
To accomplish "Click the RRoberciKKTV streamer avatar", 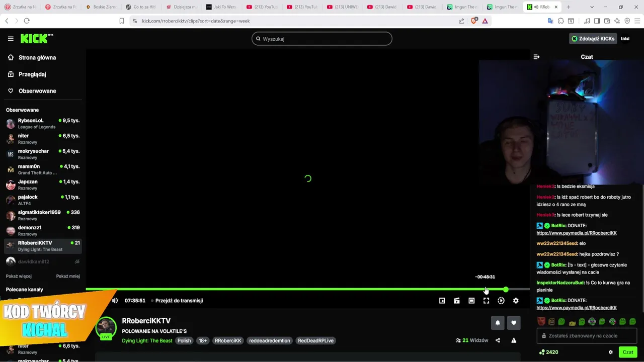I will [x=106, y=328].
